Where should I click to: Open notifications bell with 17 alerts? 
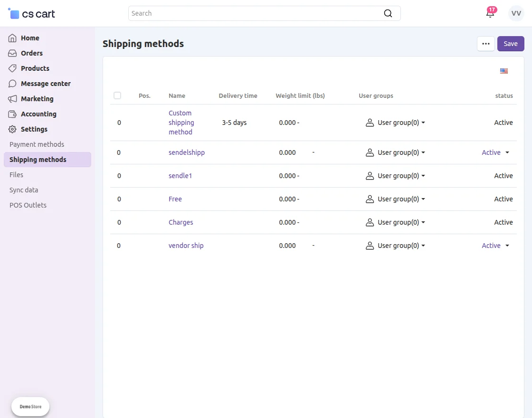[490, 13]
